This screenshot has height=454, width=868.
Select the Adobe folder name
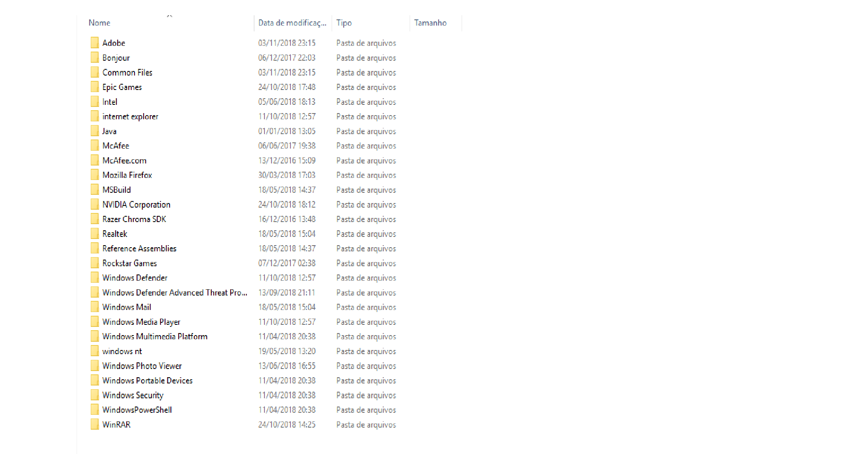point(114,43)
